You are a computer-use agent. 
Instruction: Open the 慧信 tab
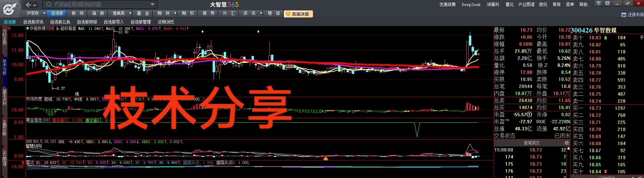pos(273,13)
